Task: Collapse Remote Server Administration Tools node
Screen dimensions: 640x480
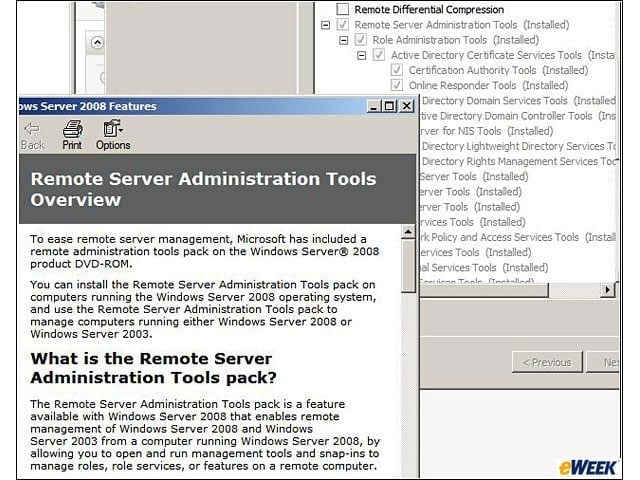Action: tap(325, 25)
